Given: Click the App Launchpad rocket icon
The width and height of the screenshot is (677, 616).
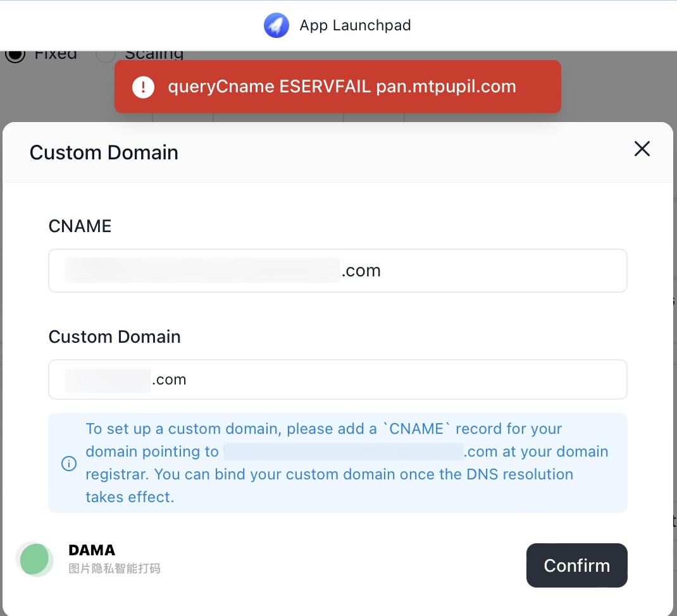Looking at the screenshot, I should (x=276, y=25).
